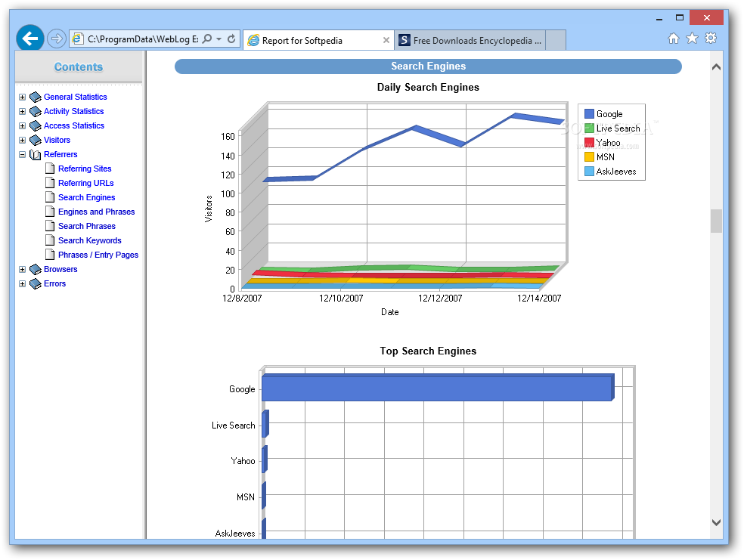Open the Search Engines report link

point(86,197)
